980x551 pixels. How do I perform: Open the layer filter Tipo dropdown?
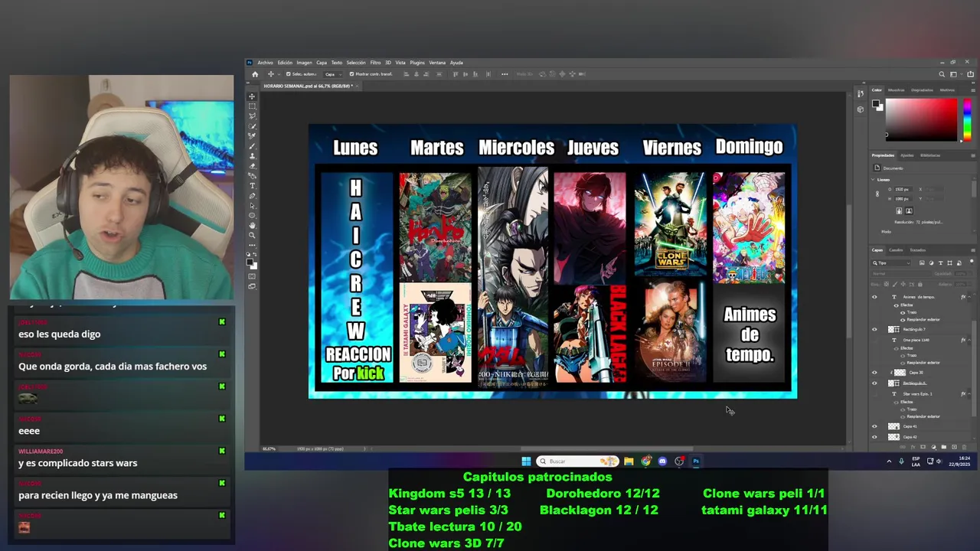891,262
